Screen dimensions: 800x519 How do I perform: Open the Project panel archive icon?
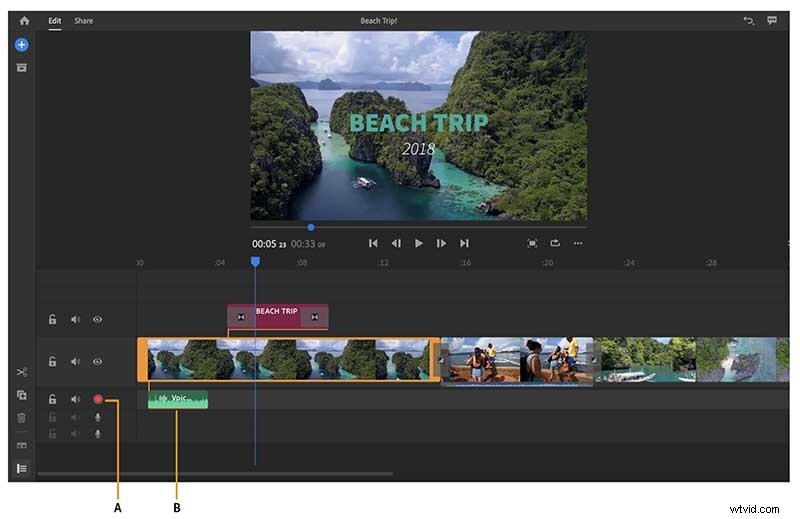coord(22,67)
